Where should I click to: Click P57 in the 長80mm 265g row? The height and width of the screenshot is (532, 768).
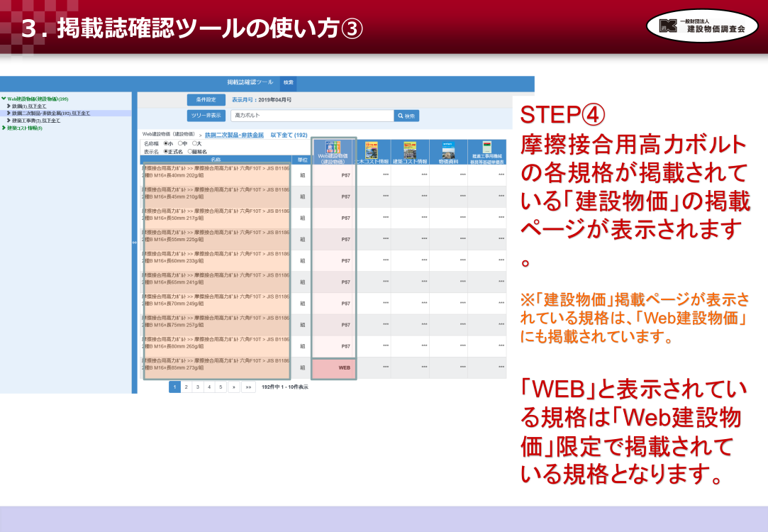click(x=346, y=346)
